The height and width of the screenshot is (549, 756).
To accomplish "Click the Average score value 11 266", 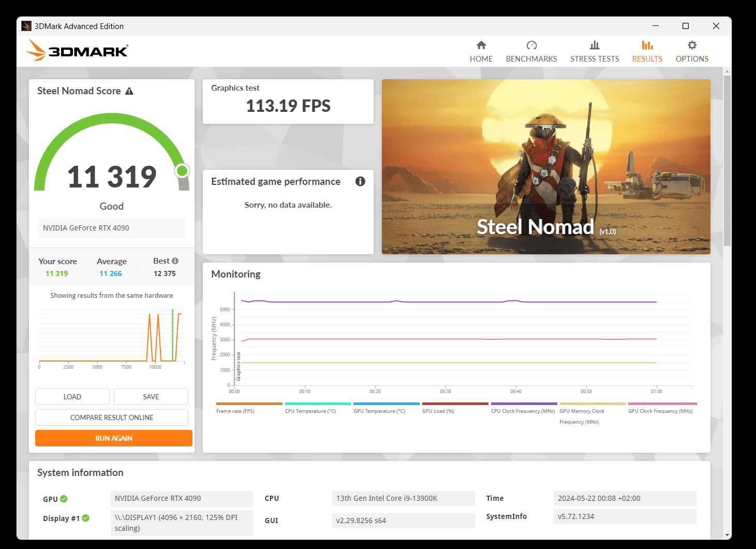I will pyautogui.click(x=111, y=273).
